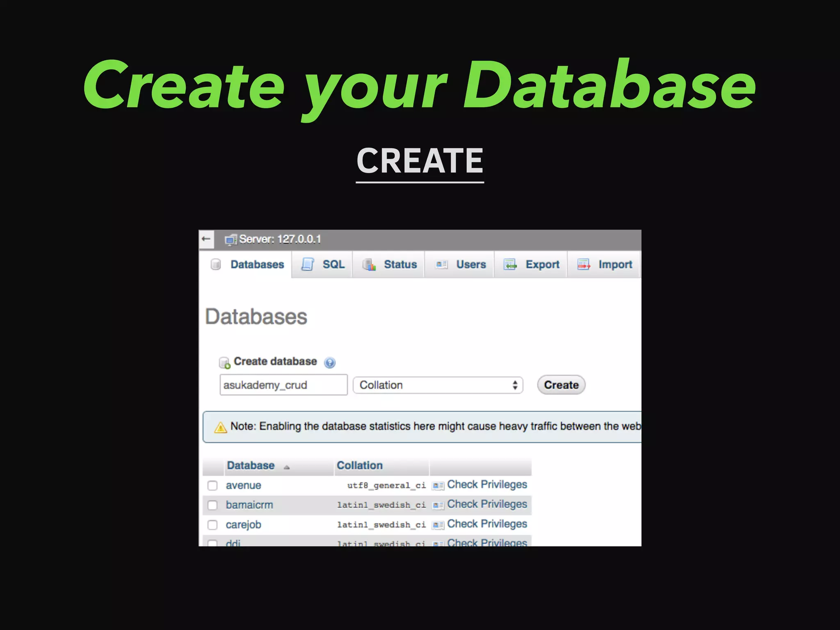Viewport: 840px width, 630px height.
Task: Click the Create button
Action: [561, 385]
